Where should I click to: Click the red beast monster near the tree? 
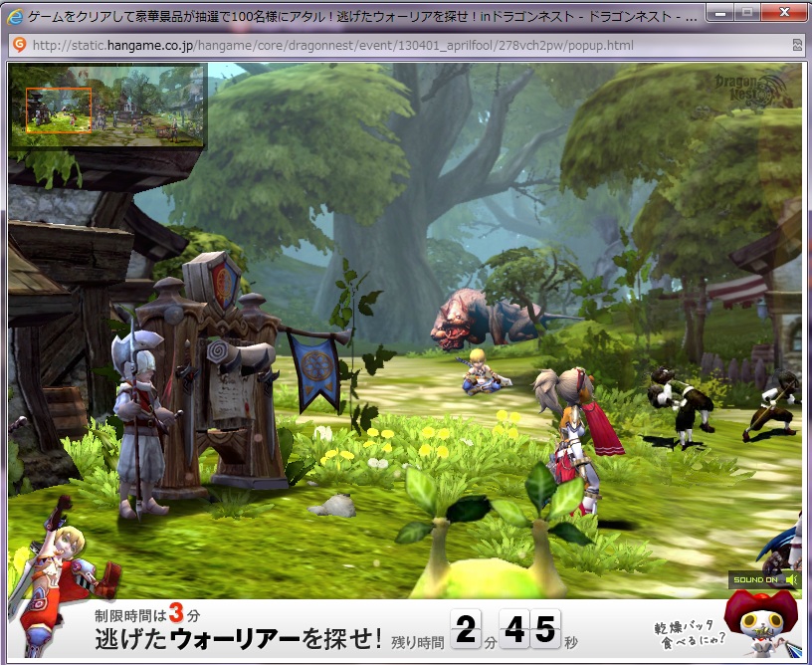tap(487, 319)
